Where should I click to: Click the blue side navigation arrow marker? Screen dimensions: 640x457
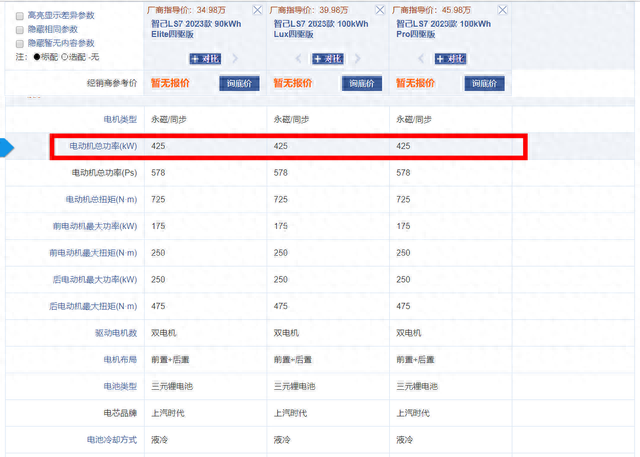coord(7,147)
